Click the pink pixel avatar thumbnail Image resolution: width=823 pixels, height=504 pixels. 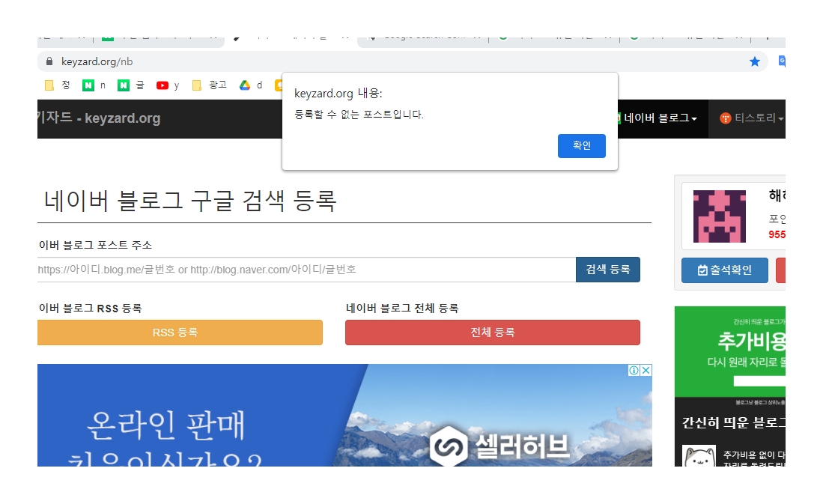coord(720,216)
